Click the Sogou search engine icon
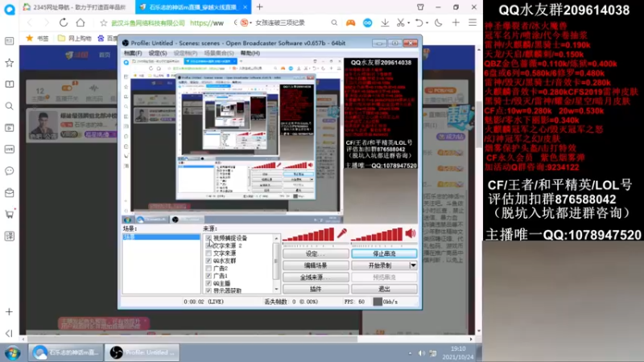Viewport: 644px width, 362px height. pos(245,23)
